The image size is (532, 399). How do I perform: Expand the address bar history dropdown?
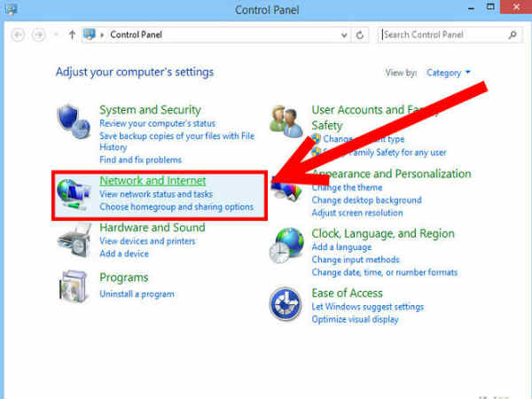point(344,35)
